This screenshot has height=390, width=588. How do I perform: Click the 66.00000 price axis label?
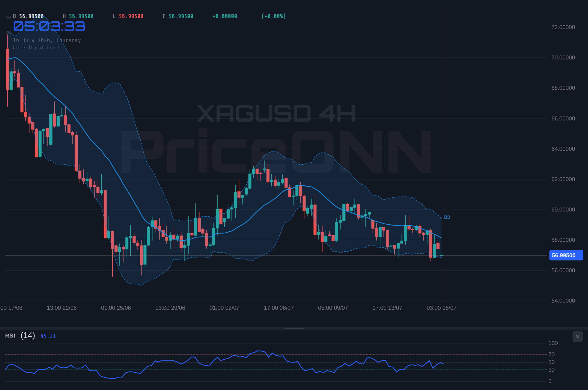[x=563, y=119]
